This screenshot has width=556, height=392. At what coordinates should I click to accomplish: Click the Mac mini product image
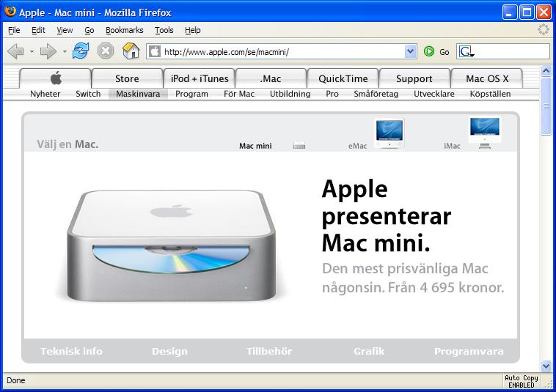click(171, 245)
